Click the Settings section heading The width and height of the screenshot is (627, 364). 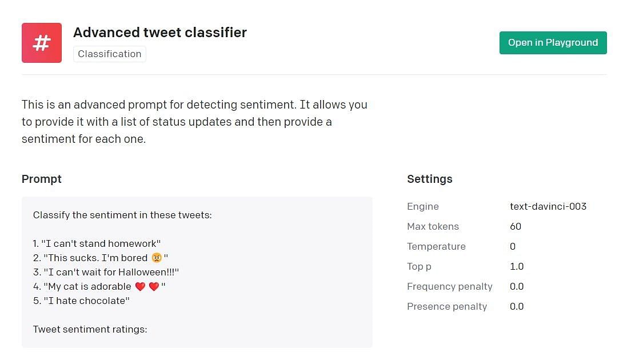click(429, 179)
